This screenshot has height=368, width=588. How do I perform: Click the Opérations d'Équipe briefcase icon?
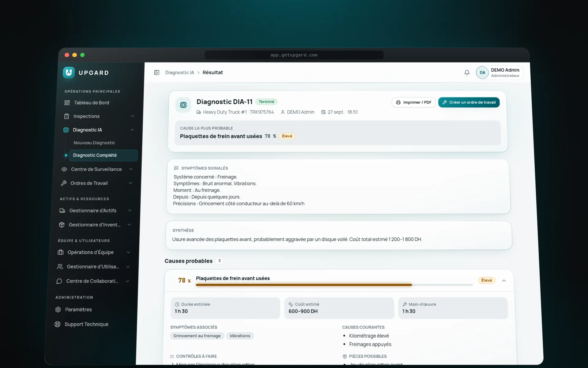point(61,252)
